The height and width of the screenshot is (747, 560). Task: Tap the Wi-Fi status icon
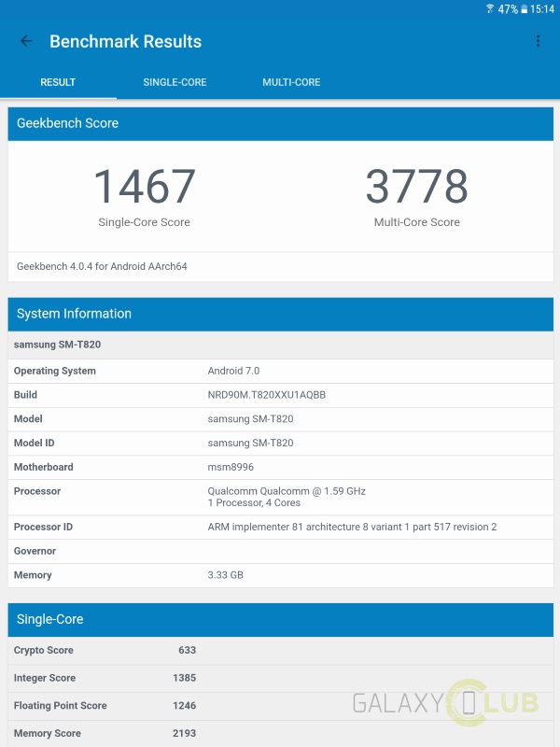(x=490, y=8)
